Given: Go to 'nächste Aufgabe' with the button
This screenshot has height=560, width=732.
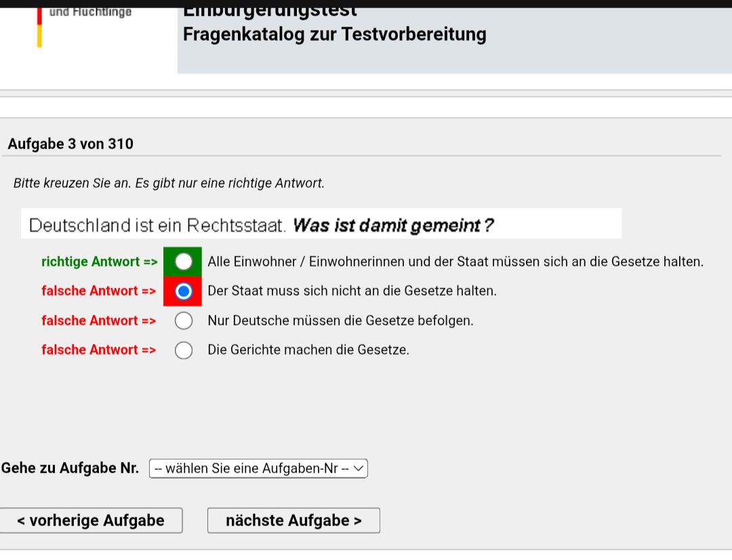Looking at the screenshot, I should coord(293,521).
